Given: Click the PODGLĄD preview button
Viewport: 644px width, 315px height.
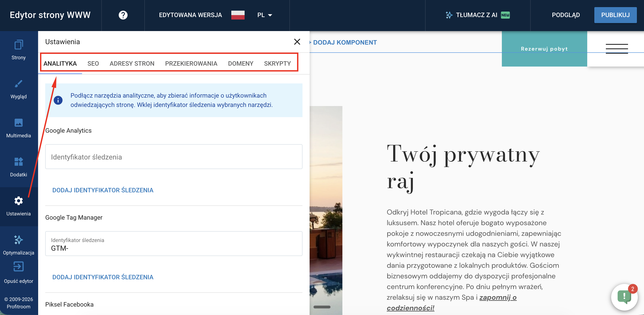Looking at the screenshot, I should coord(565,15).
